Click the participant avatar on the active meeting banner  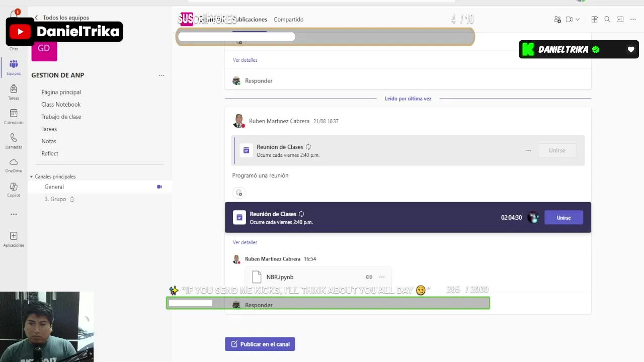click(533, 218)
